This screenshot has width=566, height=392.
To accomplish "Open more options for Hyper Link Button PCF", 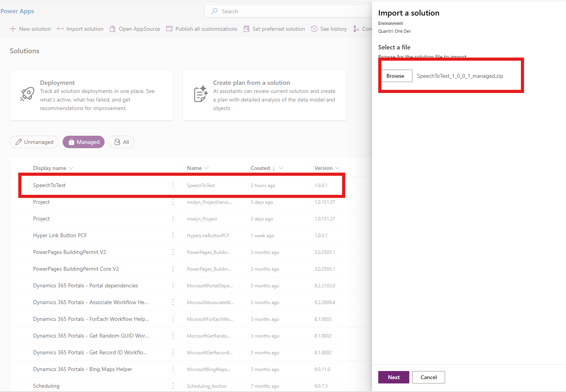I will (173, 235).
